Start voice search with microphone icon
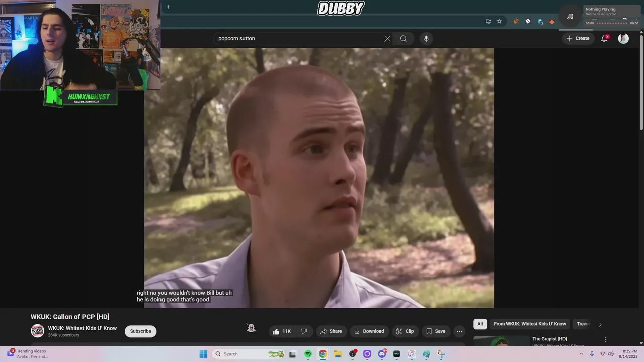Viewport: 644px width, 362px height. [x=426, y=38]
